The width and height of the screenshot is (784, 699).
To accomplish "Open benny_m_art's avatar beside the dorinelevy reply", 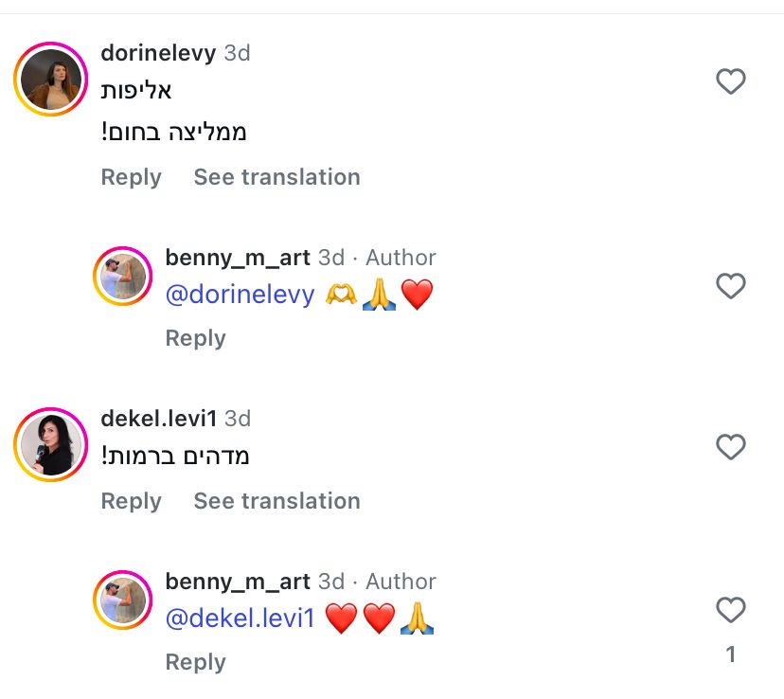I will pyautogui.click(x=123, y=278).
